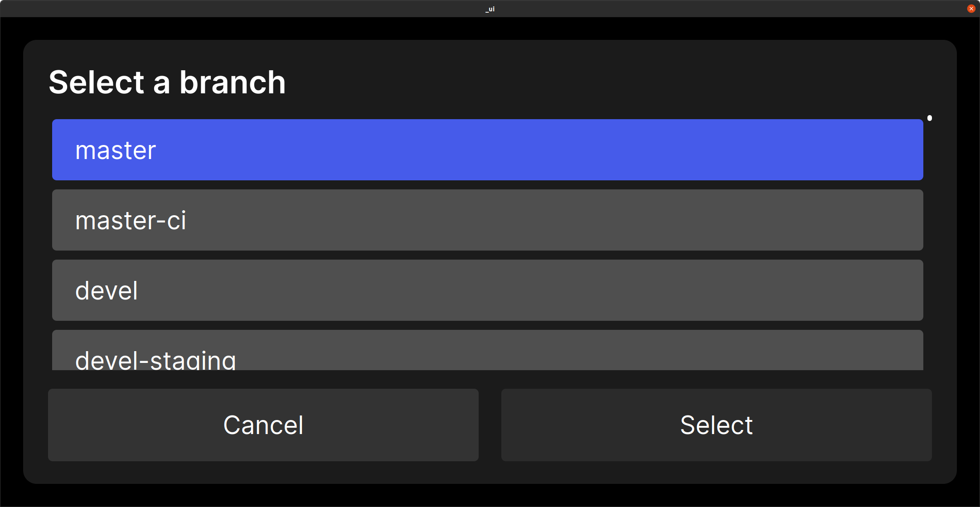Viewport: 980px width, 507px height.
Task: Click the Select button label text
Action: click(716, 425)
